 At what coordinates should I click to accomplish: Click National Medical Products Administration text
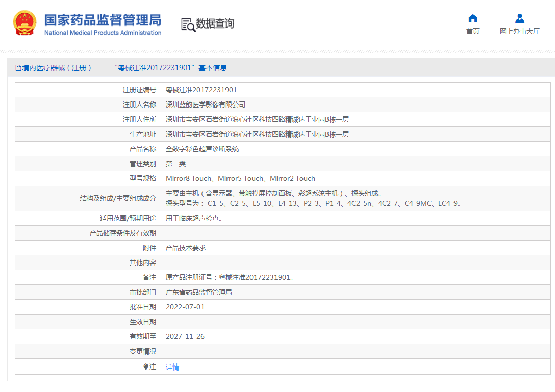[x=103, y=33]
